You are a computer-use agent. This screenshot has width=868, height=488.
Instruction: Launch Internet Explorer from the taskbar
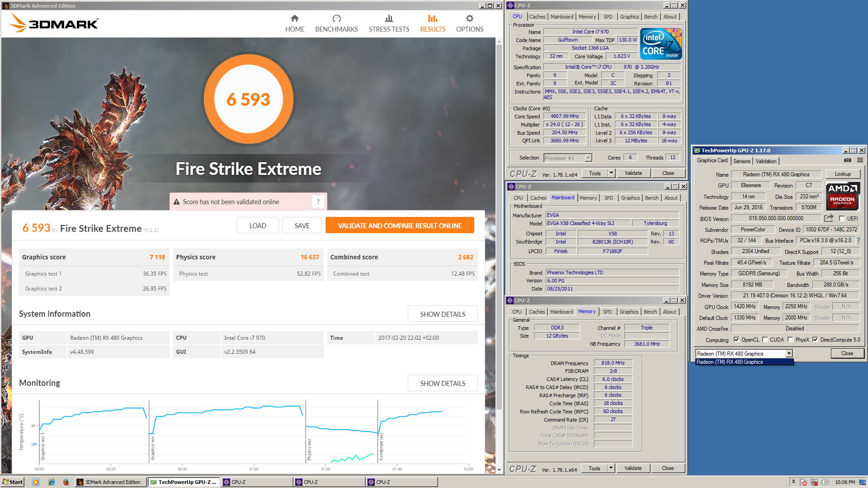pos(51,482)
